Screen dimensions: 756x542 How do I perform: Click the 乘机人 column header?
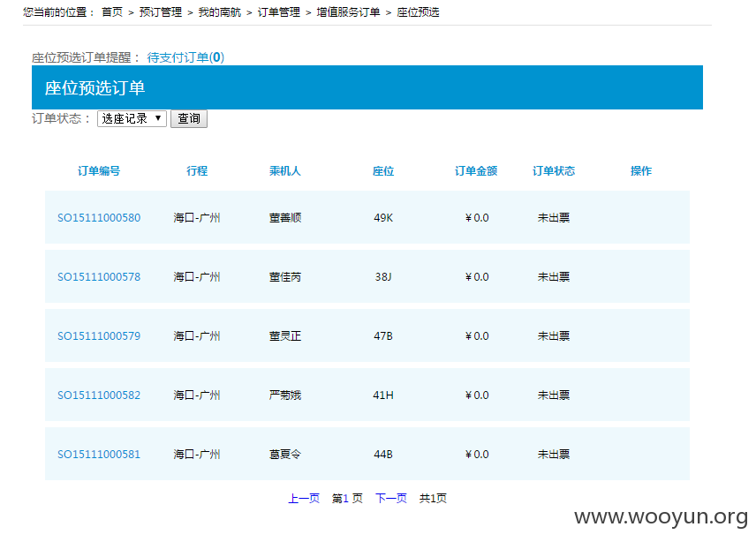285,171
